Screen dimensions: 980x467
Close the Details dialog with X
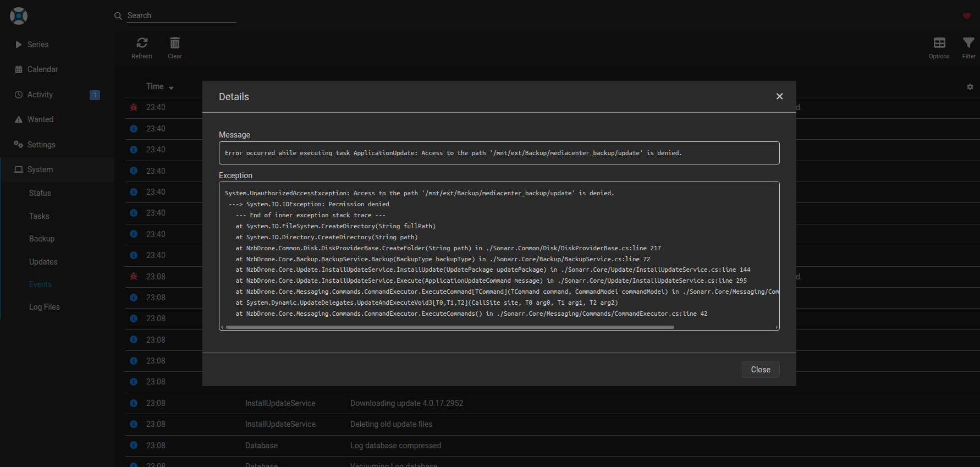click(779, 96)
